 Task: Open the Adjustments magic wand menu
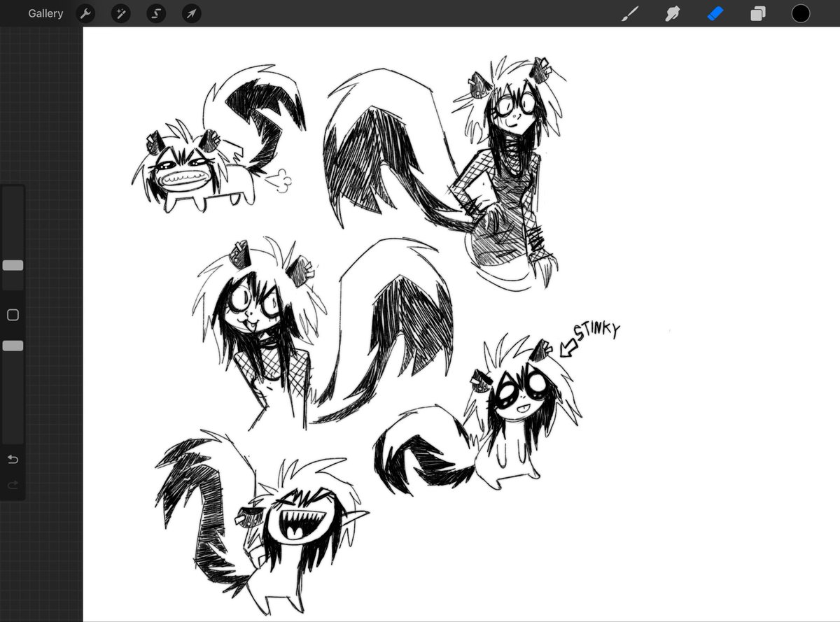point(120,13)
